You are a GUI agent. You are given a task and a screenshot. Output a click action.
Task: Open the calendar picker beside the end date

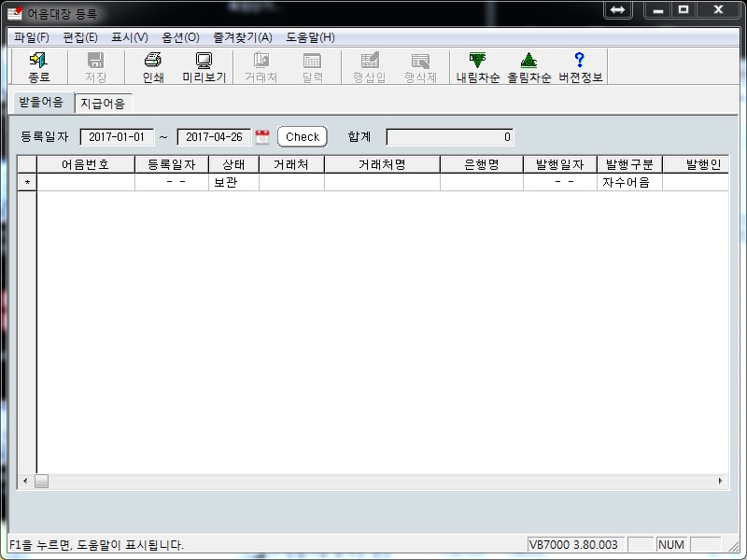pos(262,137)
